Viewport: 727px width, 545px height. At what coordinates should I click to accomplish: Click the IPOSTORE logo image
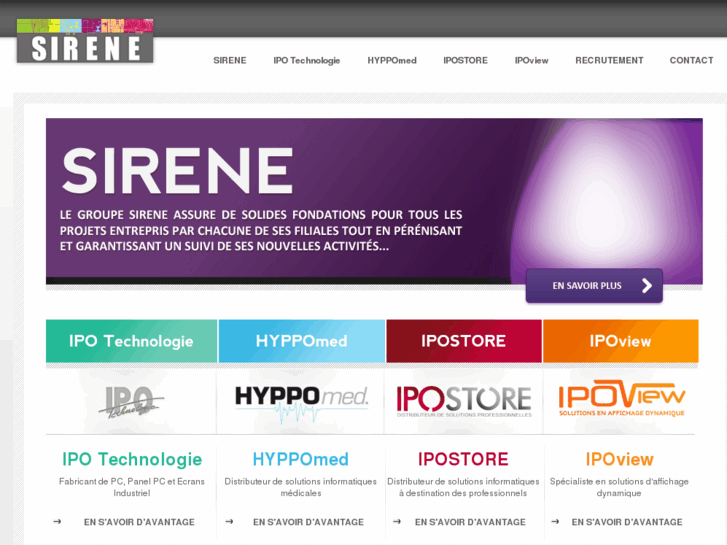click(464, 401)
